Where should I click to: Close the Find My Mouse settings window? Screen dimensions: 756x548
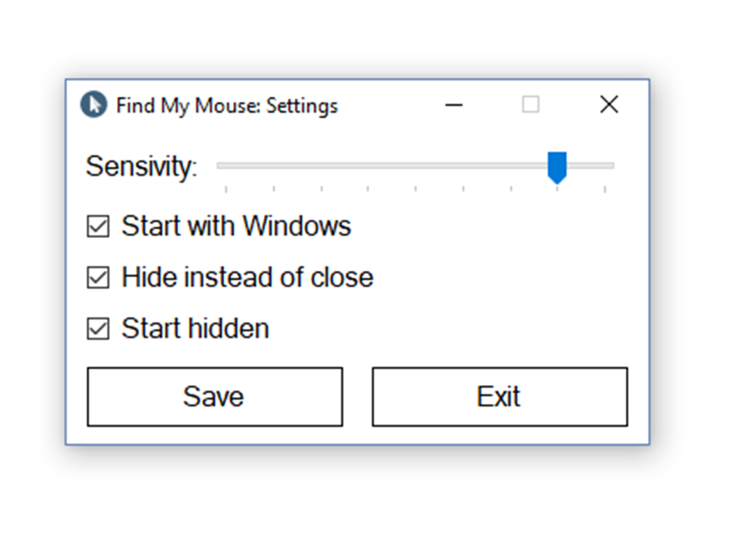point(608,104)
